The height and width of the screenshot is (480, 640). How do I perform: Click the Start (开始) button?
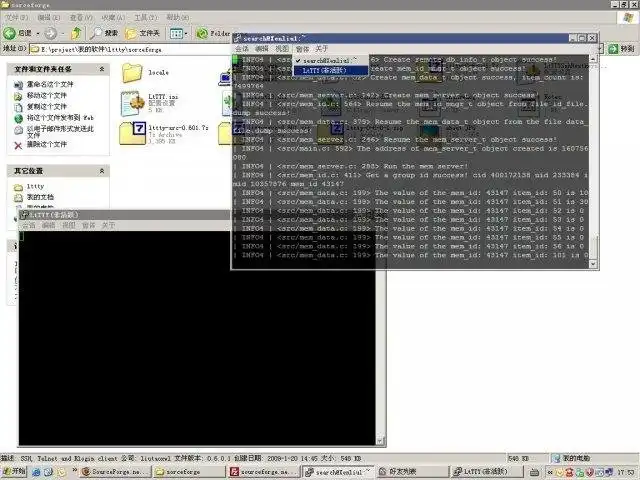tap(13, 471)
